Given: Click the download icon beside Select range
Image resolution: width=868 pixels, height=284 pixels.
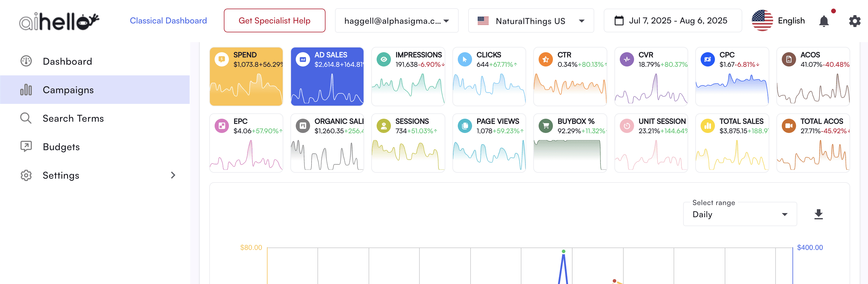Looking at the screenshot, I should coord(818,214).
